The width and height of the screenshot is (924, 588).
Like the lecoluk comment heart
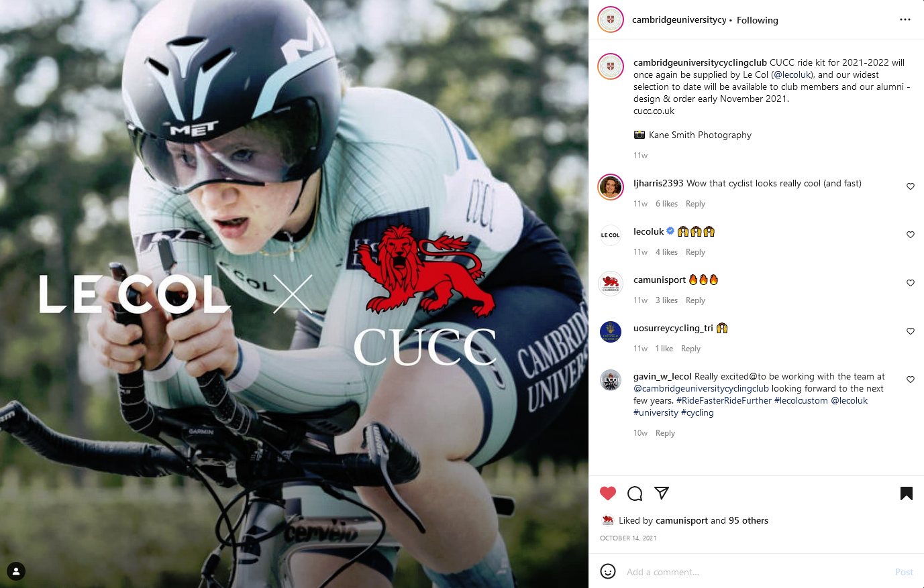[x=911, y=235]
